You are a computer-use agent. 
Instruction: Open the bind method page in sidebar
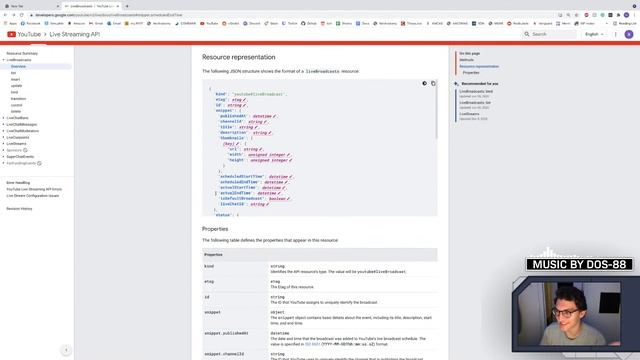(x=14, y=92)
